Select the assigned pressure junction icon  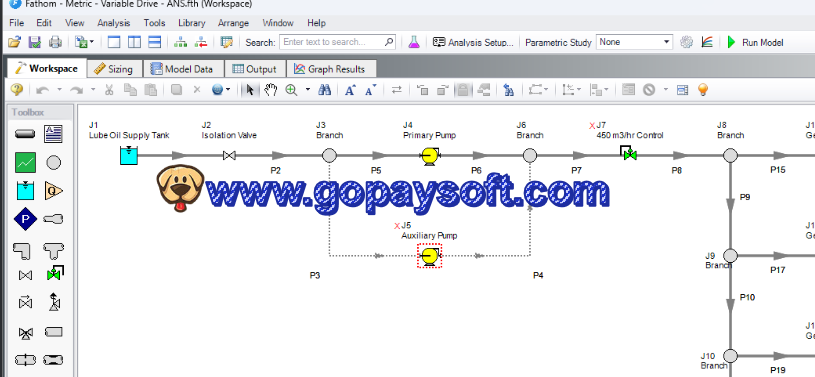pos(25,219)
